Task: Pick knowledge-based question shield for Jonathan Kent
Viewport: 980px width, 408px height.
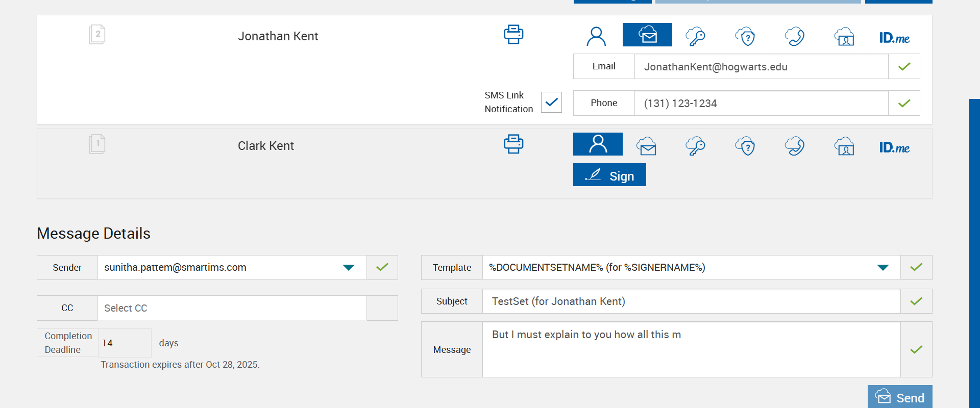Action: tap(745, 36)
